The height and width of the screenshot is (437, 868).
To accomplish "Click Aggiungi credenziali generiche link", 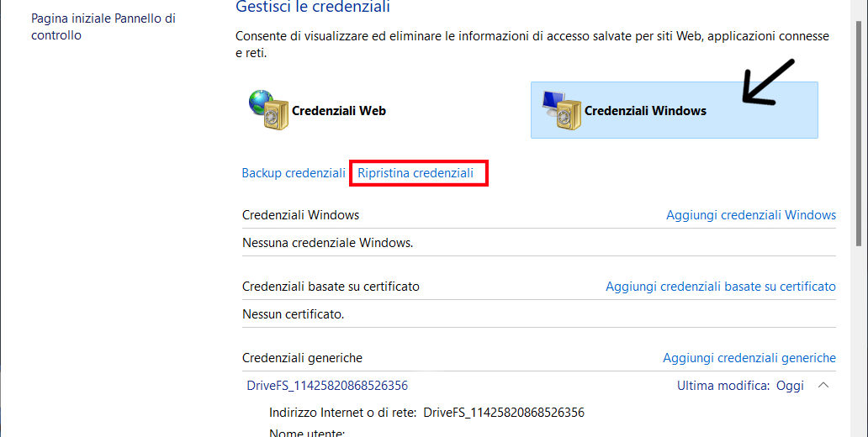I will point(749,358).
